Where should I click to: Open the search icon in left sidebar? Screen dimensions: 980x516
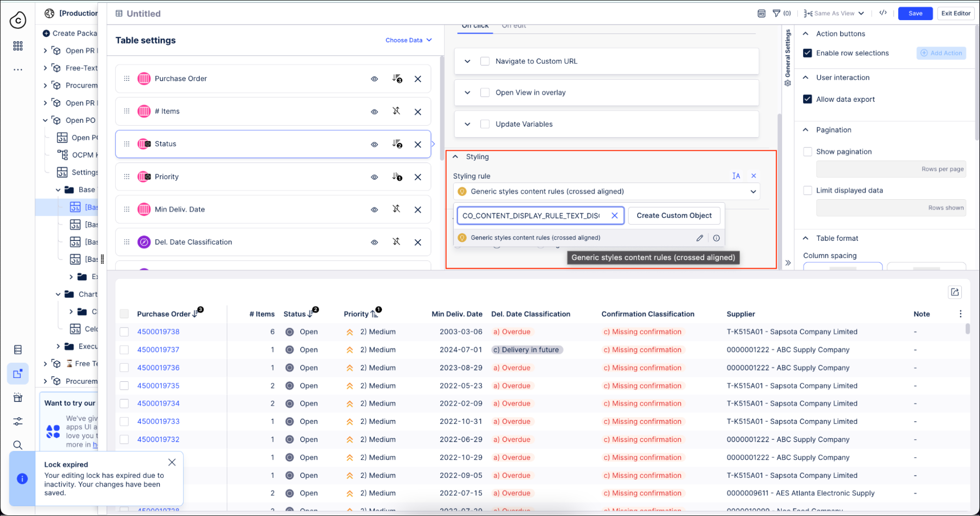pyautogui.click(x=18, y=445)
